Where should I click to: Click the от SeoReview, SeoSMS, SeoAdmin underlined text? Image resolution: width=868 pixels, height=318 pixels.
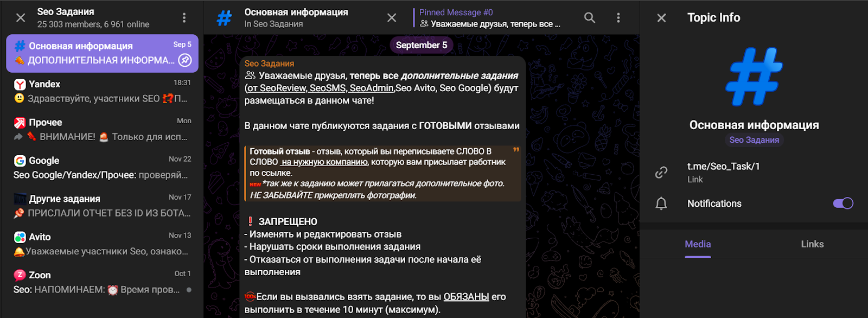click(x=320, y=88)
